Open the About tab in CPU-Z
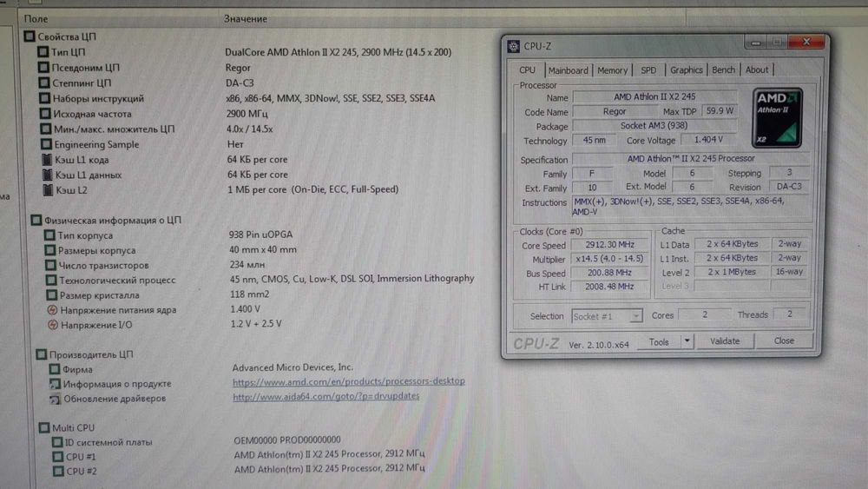 click(x=757, y=69)
